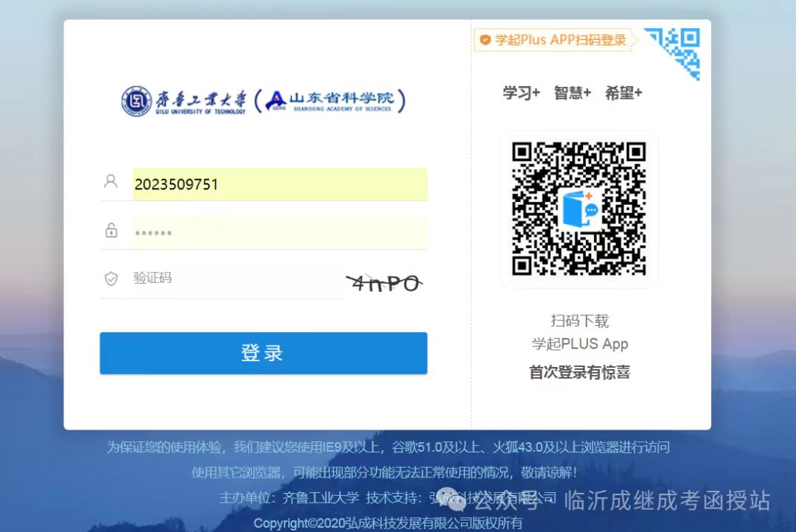This screenshot has height=532, width=796.
Task: Click the password input field
Action: coord(280,233)
